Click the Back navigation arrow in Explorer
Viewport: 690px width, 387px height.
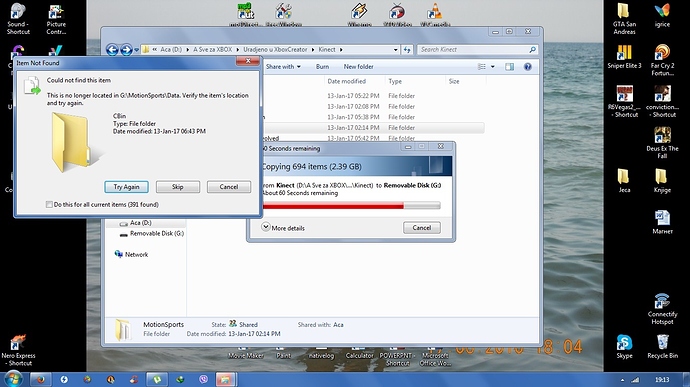pyautogui.click(x=112, y=50)
